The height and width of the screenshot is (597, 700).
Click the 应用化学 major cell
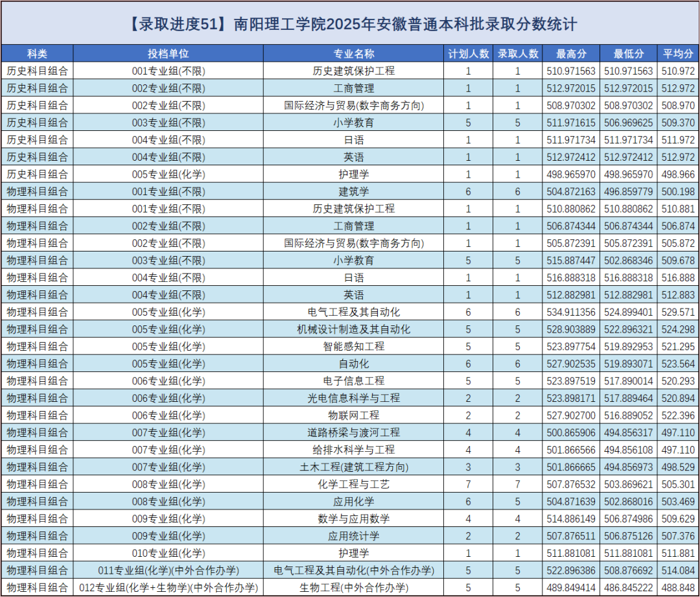[x=354, y=502]
